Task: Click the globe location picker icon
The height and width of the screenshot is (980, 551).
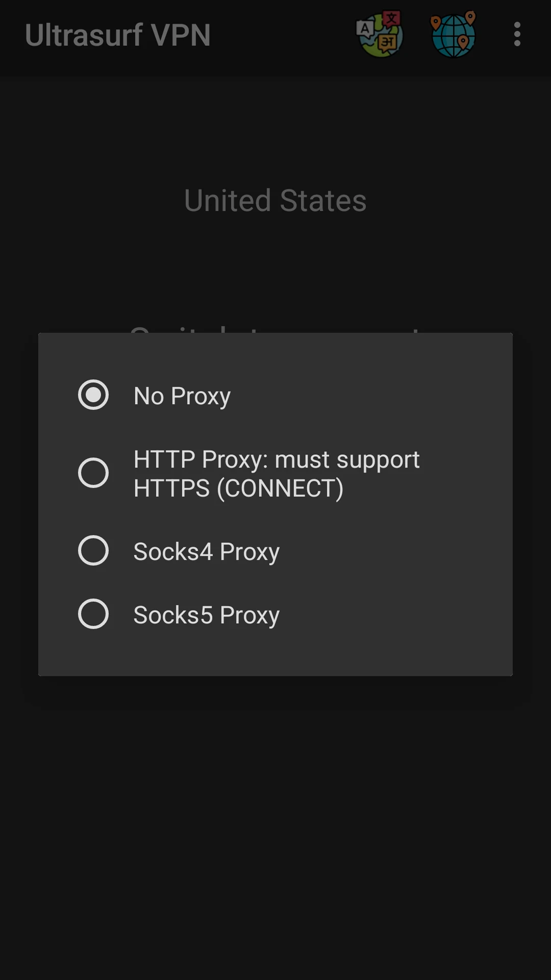Action: (x=453, y=35)
